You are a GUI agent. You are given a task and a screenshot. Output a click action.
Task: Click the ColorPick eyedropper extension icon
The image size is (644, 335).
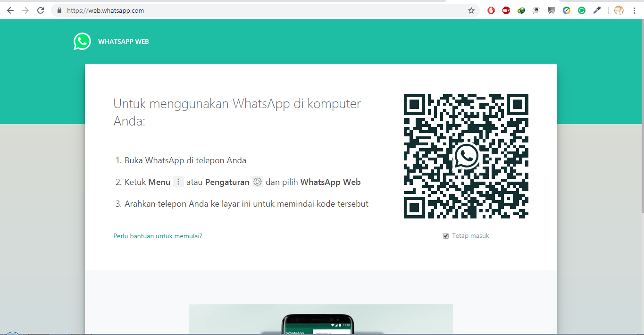(596, 10)
